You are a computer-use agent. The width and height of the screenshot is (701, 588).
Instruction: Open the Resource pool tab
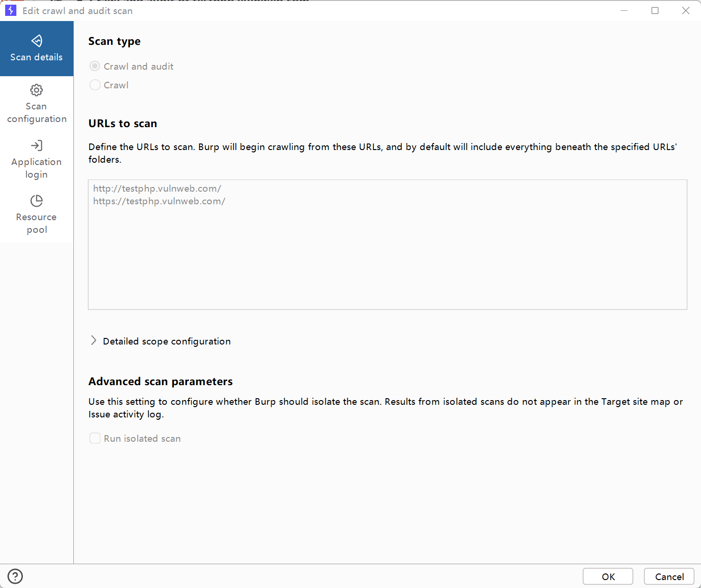click(36, 215)
